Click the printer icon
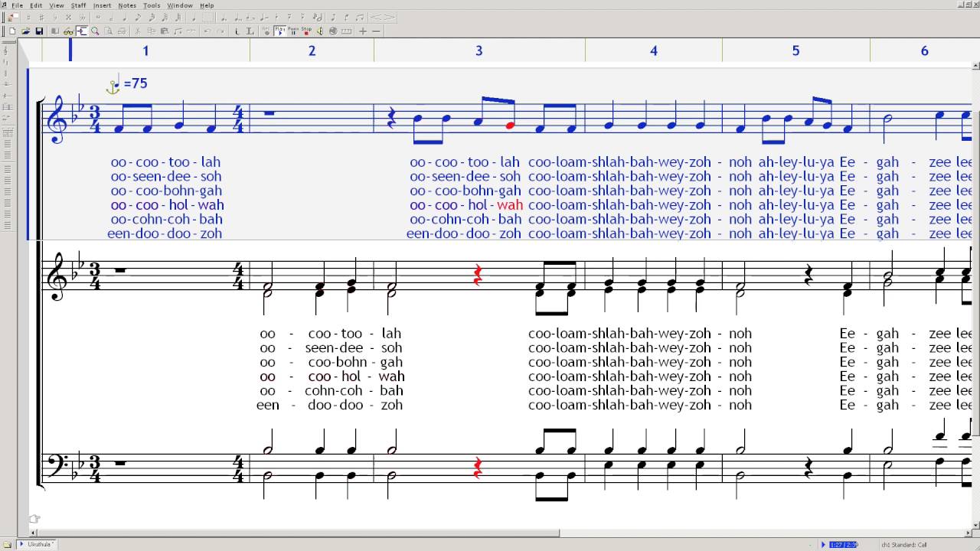The height and width of the screenshot is (551, 980). (122, 31)
